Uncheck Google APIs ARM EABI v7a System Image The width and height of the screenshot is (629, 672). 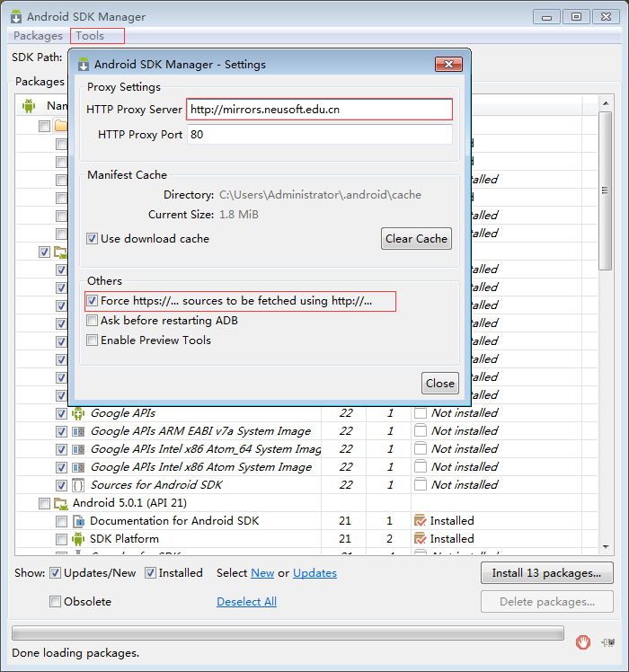click(x=61, y=431)
